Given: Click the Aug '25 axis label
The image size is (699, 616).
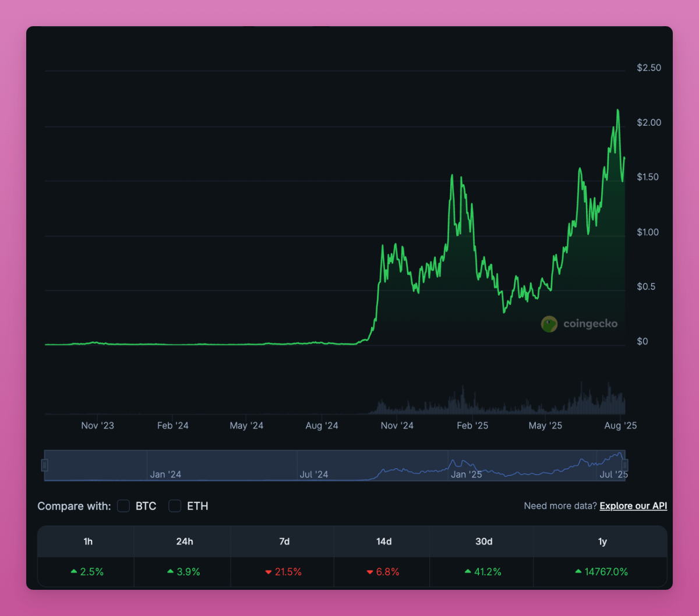Looking at the screenshot, I should [620, 426].
